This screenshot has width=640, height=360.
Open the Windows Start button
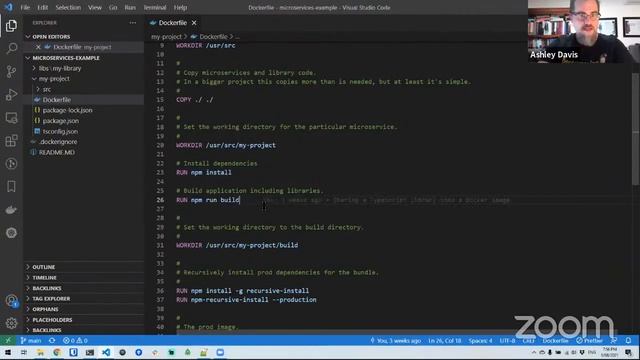coord(8,353)
